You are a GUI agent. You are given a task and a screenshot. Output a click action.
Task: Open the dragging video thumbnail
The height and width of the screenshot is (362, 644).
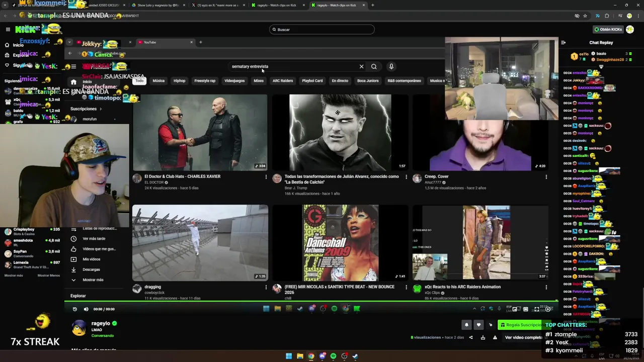[x=200, y=242]
